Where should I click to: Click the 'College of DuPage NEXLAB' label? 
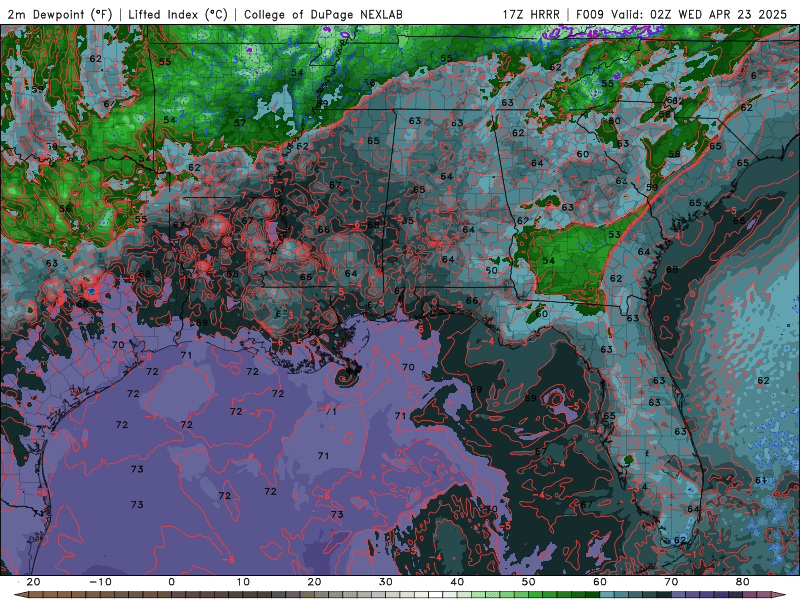pyautogui.click(x=323, y=14)
